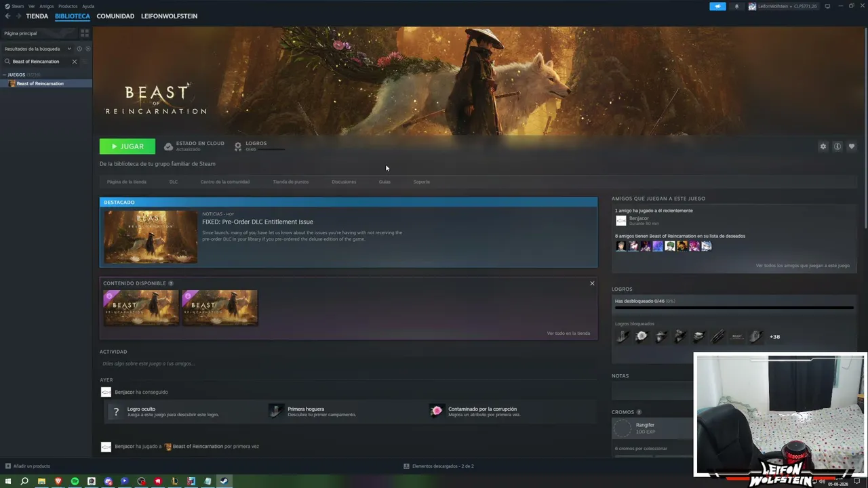The image size is (868, 488).
Task: Open the DLC link
Action: coord(174,182)
